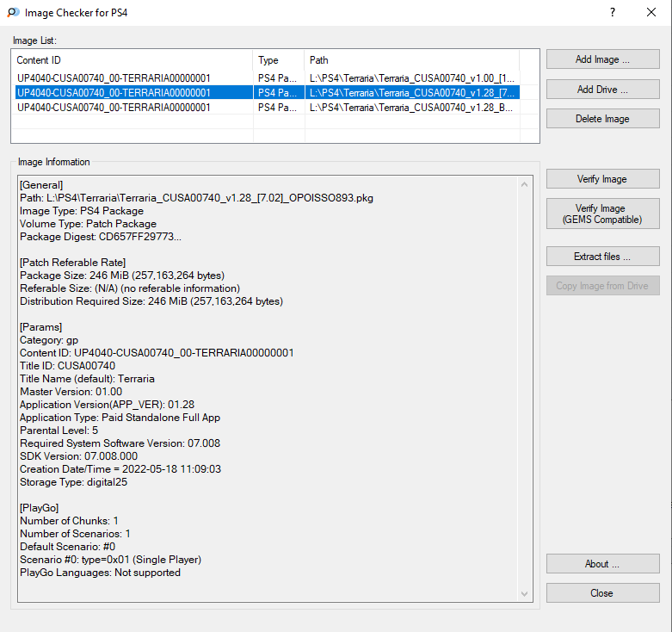This screenshot has width=672, height=632.
Task: Click the Close button at bottom right
Action: [602, 593]
